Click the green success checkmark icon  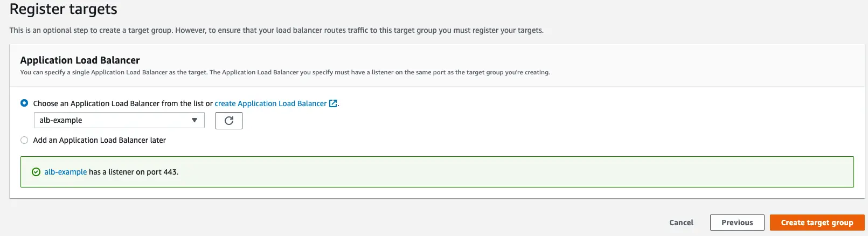point(36,172)
